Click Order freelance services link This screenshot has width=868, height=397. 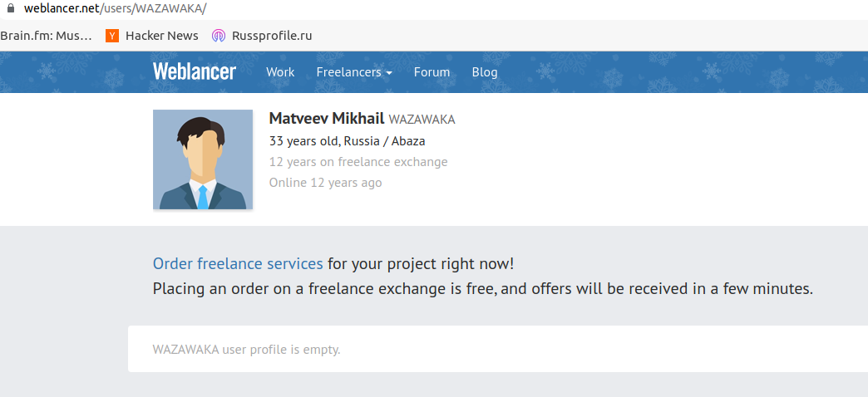coord(238,264)
